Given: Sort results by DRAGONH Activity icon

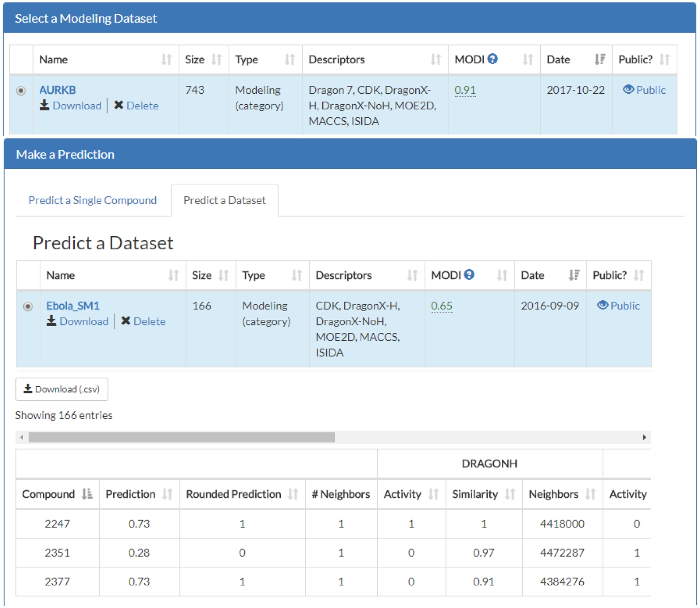Looking at the screenshot, I should [x=433, y=494].
